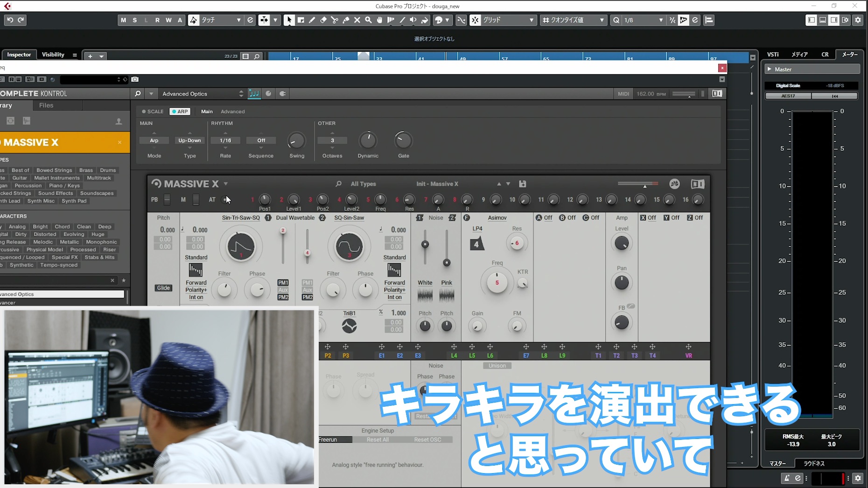Adjust the Noise 1 level slider
868x488 pixels.
(425, 244)
